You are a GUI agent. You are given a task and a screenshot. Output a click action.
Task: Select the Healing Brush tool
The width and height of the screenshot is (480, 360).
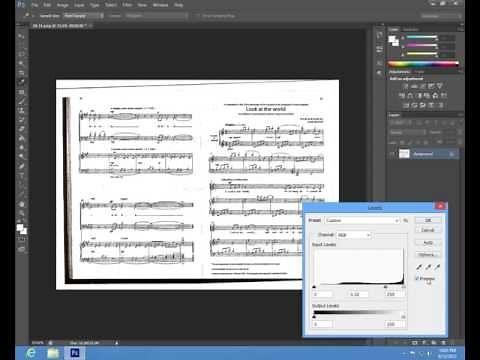pyautogui.click(x=21, y=92)
